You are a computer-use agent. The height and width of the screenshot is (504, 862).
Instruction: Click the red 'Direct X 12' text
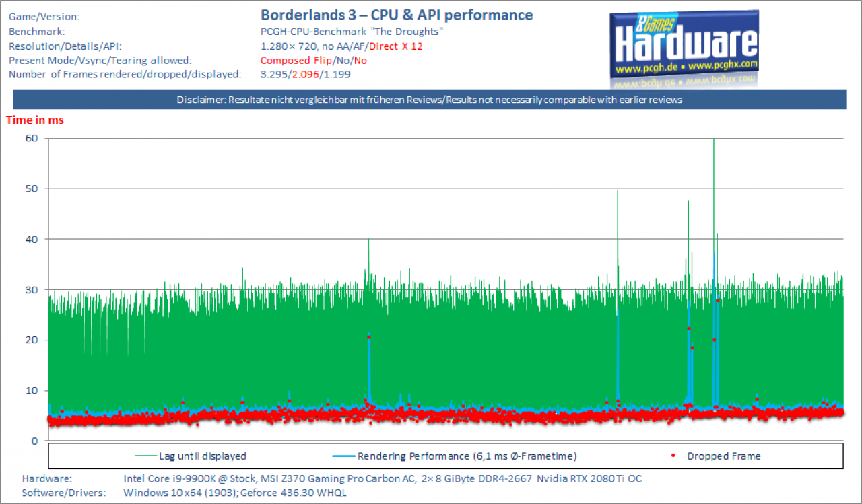395,46
